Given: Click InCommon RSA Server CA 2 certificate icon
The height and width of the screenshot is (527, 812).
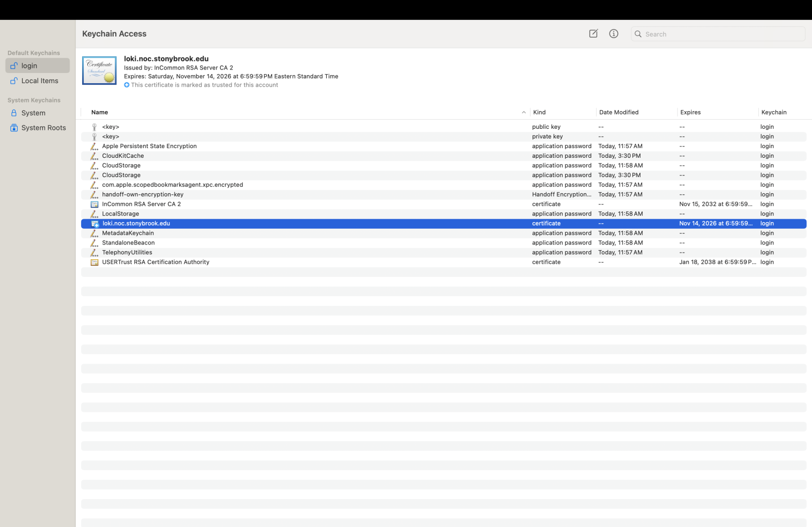Looking at the screenshot, I should pos(94,204).
